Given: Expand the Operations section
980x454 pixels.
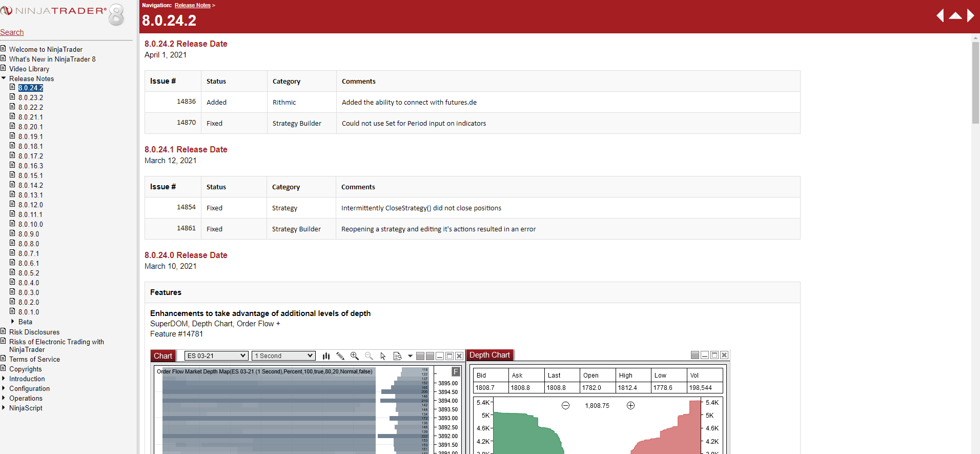Looking at the screenshot, I should pos(4,398).
